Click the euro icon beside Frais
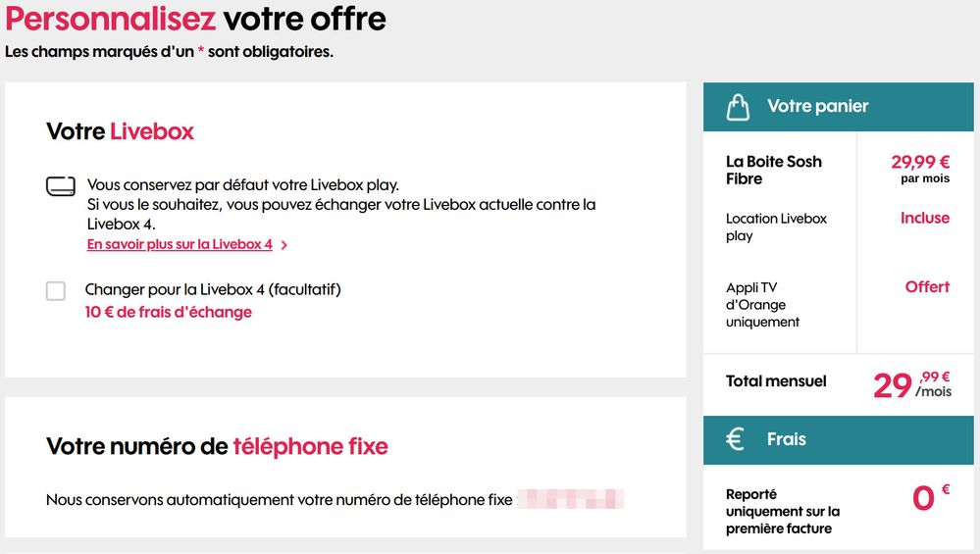 click(x=735, y=439)
